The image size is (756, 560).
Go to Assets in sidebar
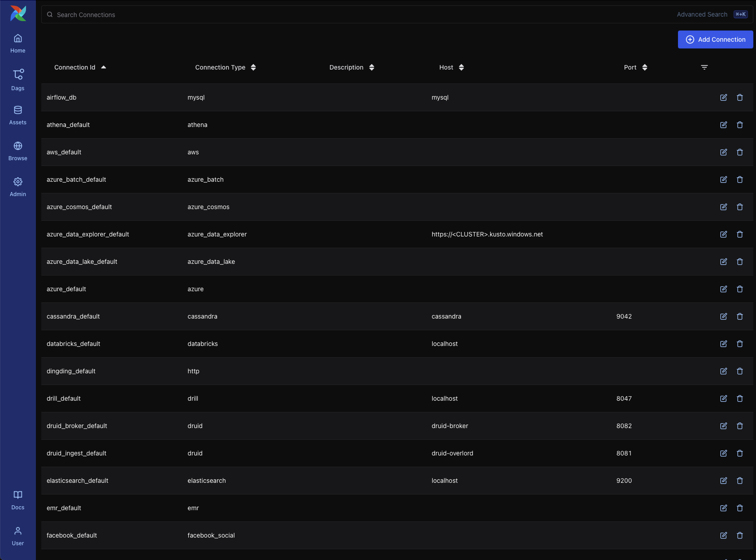click(x=18, y=115)
